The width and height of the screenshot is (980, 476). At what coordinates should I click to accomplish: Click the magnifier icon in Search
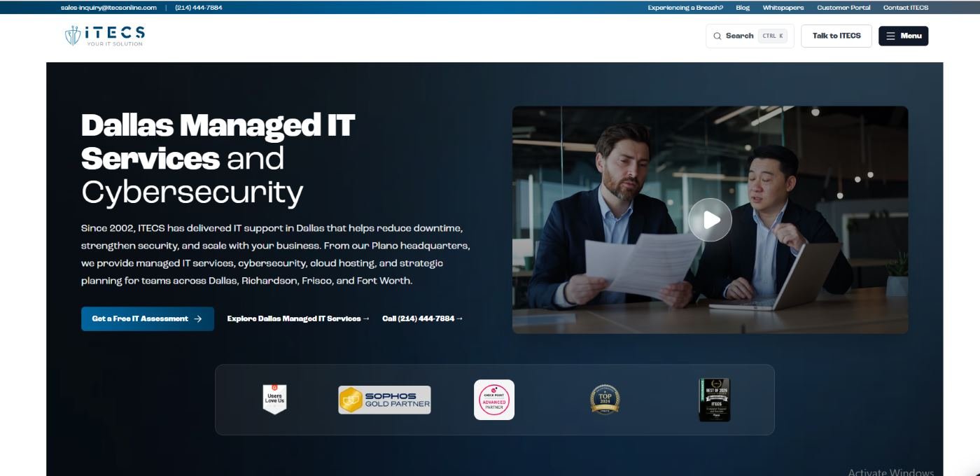717,36
